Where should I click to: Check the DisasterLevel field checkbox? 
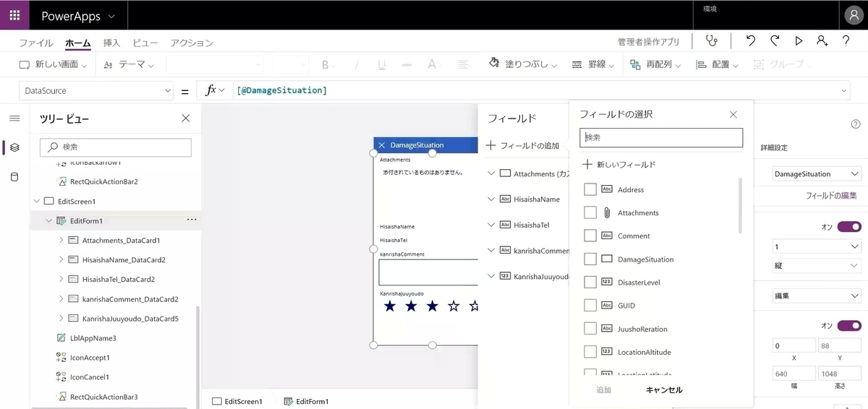coord(590,282)
